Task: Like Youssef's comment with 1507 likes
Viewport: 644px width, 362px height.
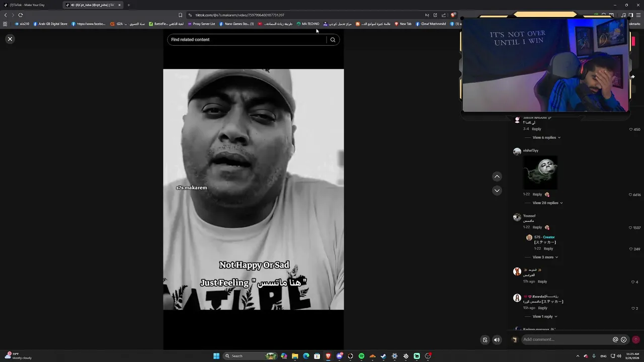Action: click(630, 228)
